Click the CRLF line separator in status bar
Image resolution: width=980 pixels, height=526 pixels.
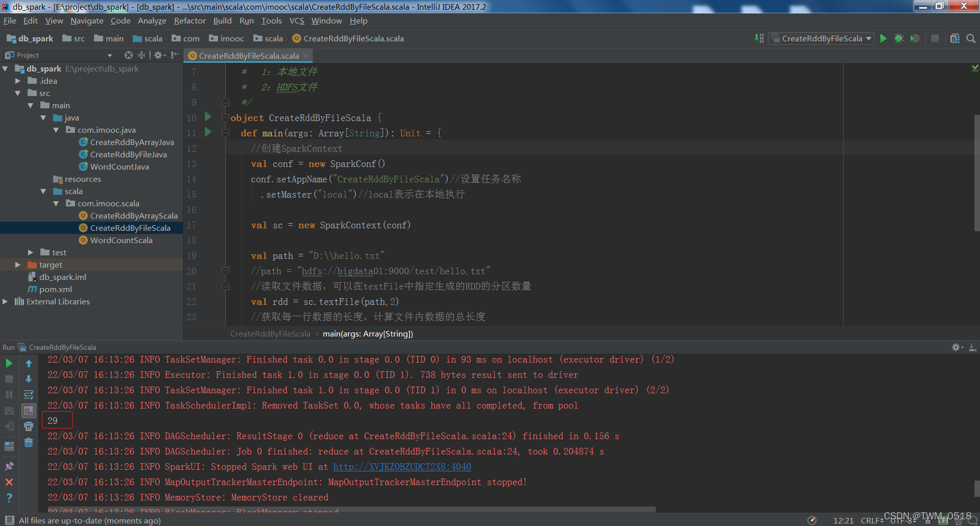tap(872, 520)
